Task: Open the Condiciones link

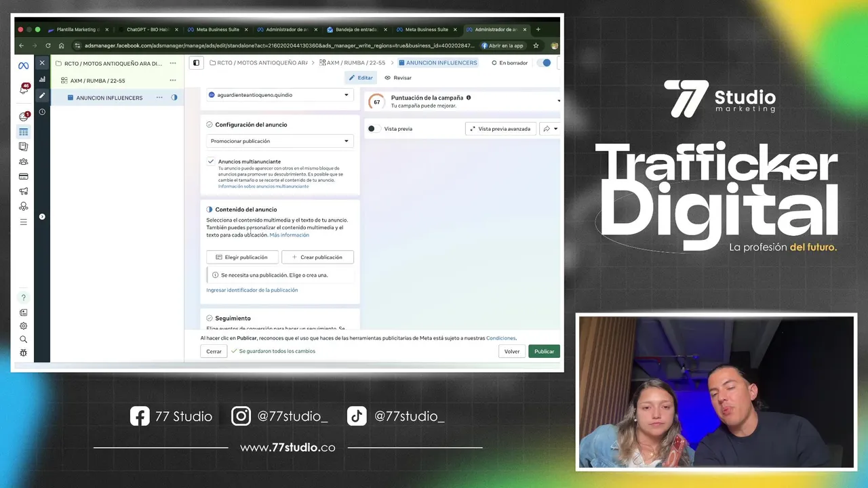Action: (501, 338)
